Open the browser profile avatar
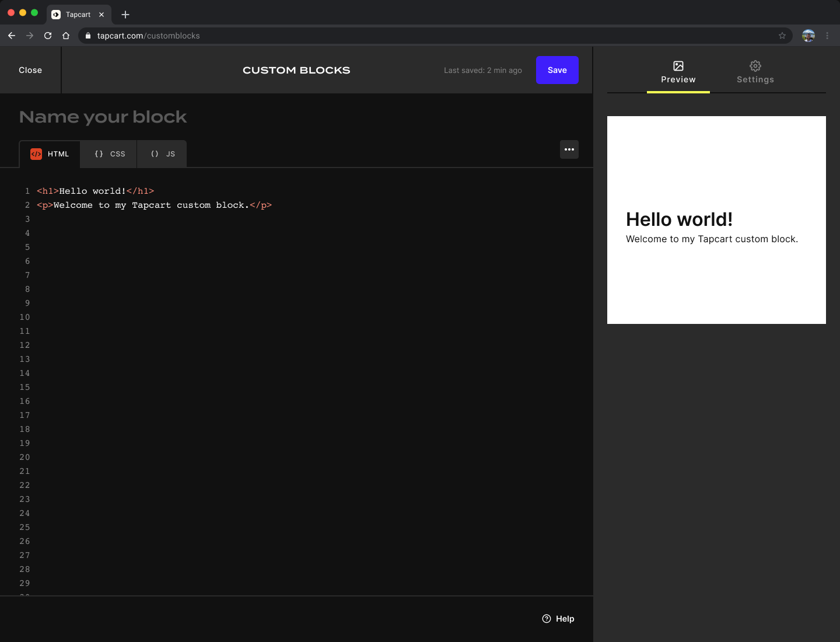 click(x=808, y=36)
